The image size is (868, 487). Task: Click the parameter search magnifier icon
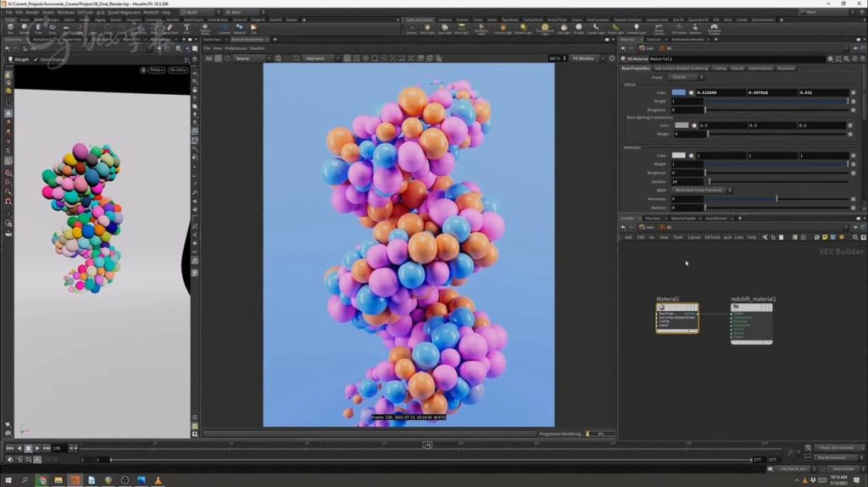[847, 58]
